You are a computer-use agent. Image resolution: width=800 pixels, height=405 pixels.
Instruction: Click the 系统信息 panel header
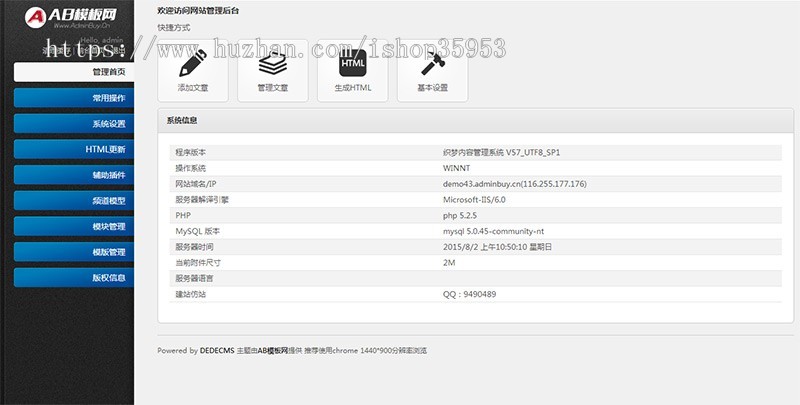pos(476,121)
